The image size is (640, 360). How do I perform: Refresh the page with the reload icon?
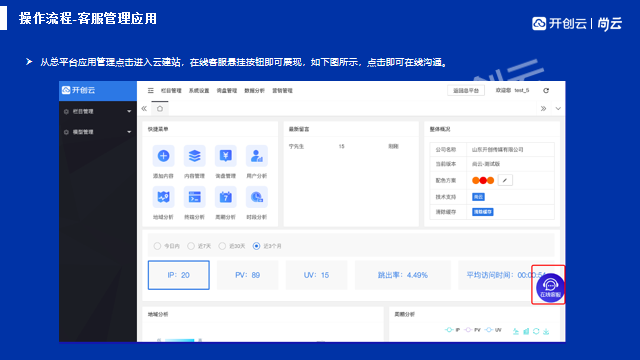pos(546,91)
